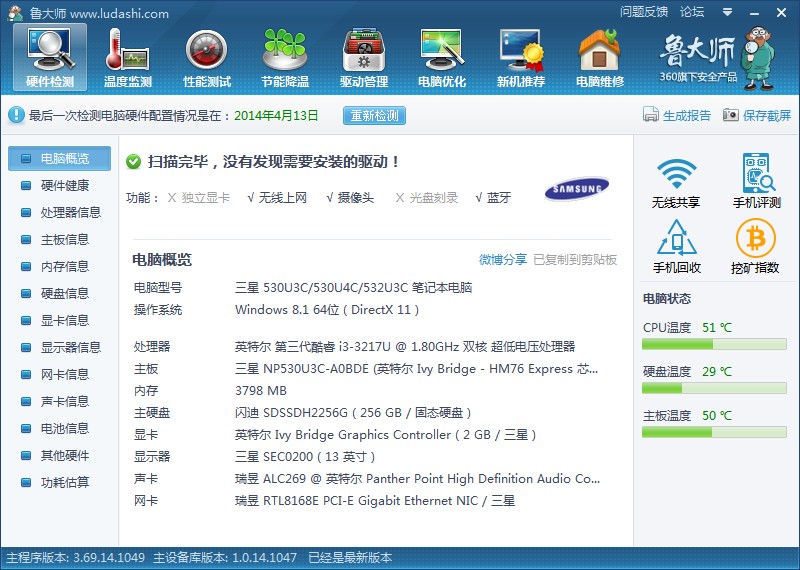
Task: Open the 新机推荐 new PC recommendation
Action: (521, 57)
